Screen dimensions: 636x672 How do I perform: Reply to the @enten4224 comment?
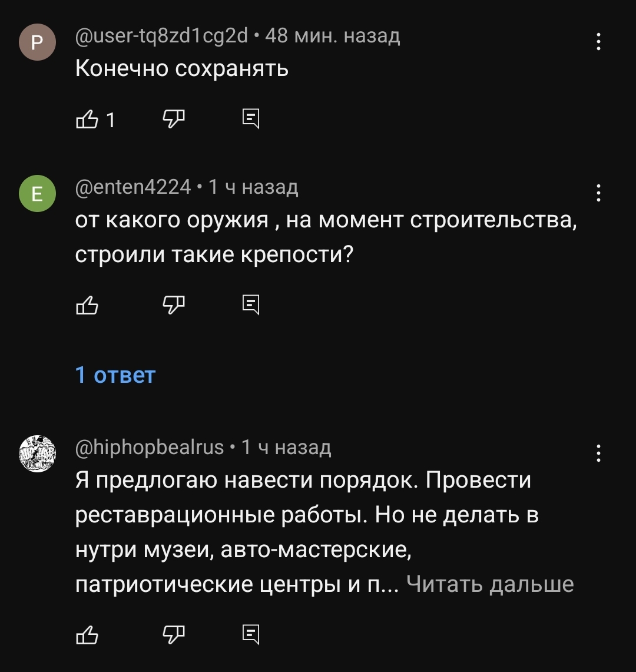[x=251, y=304]
